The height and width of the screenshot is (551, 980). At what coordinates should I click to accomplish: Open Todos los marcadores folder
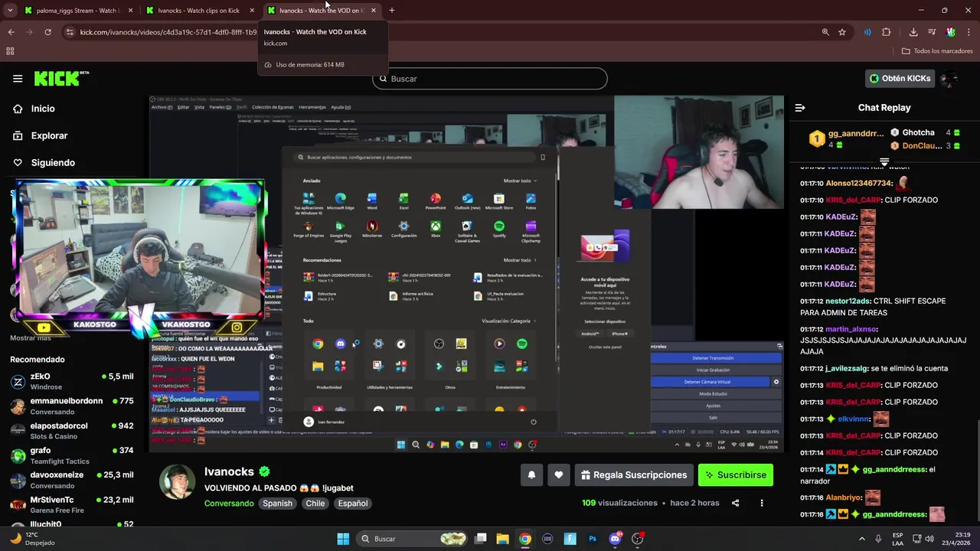click(x=937, y=51)
